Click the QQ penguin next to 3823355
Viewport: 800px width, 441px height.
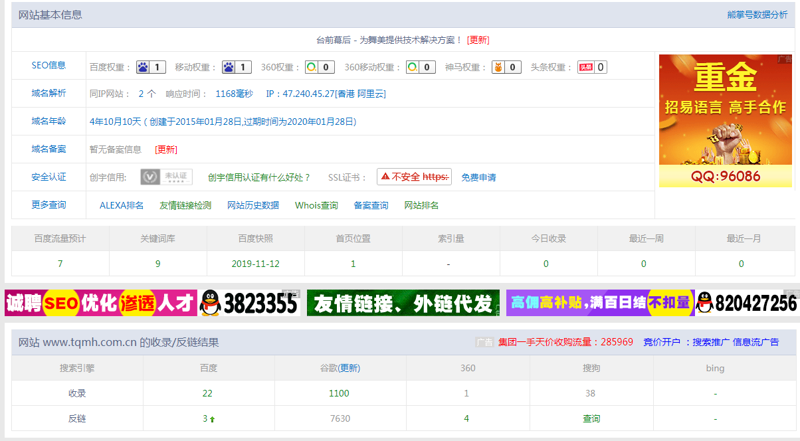pos(210,303)
